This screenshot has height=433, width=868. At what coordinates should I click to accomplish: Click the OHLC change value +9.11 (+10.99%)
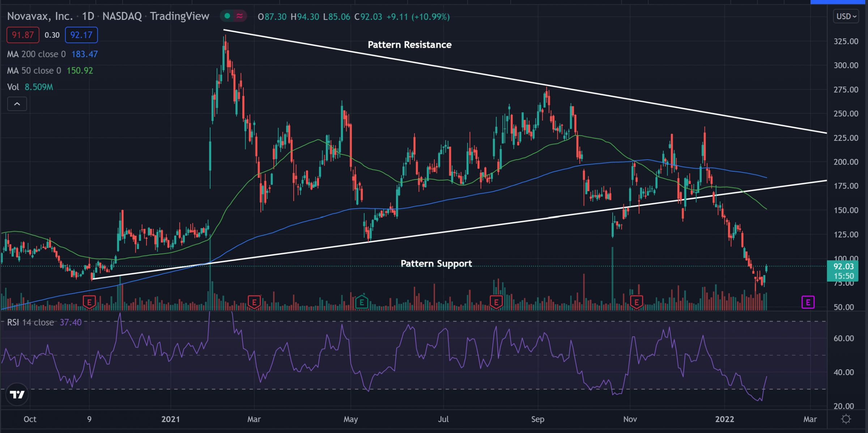(x=418, y=17)
